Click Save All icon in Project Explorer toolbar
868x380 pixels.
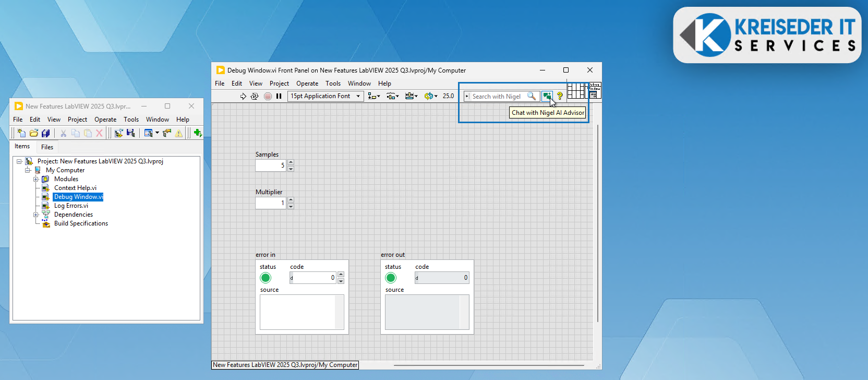46,133
